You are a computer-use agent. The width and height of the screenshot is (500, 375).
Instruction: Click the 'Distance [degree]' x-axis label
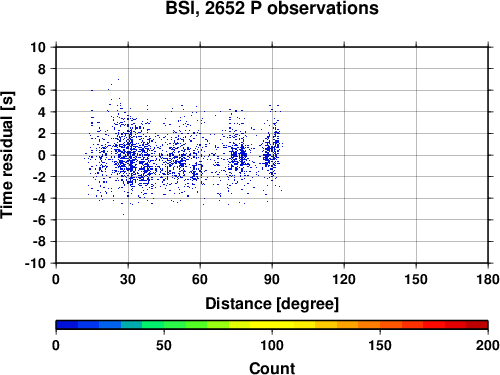[x=272, y=304]
